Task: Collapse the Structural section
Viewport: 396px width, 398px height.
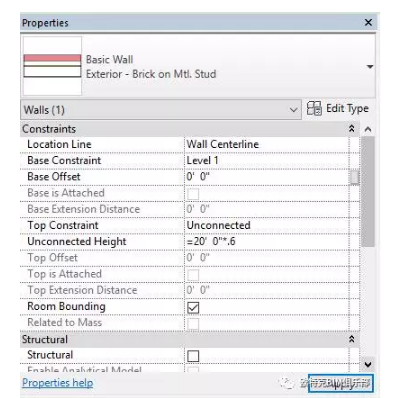Action: pos(351,339)
